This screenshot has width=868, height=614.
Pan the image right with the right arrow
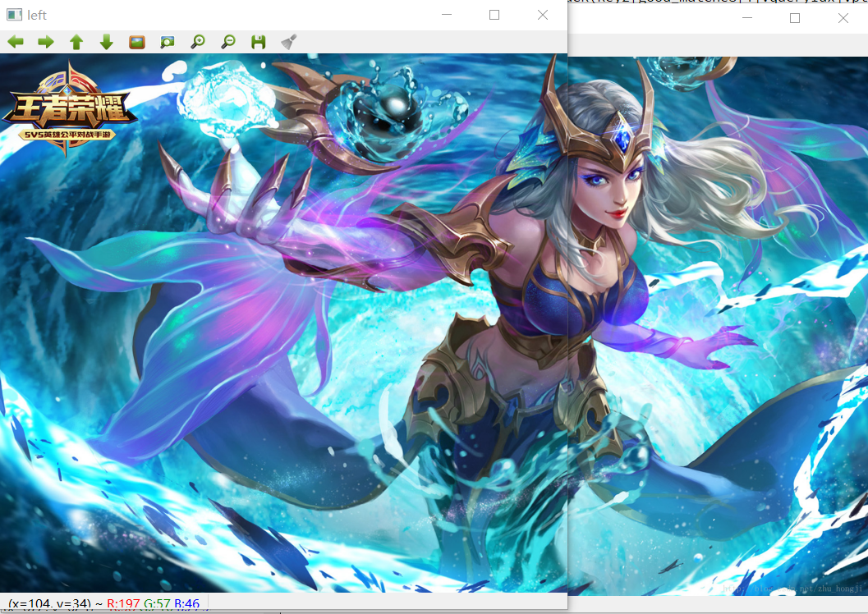(x=46, y=42)
